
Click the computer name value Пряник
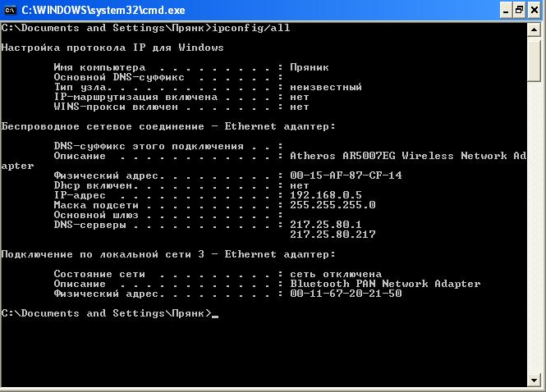(309, 67)
